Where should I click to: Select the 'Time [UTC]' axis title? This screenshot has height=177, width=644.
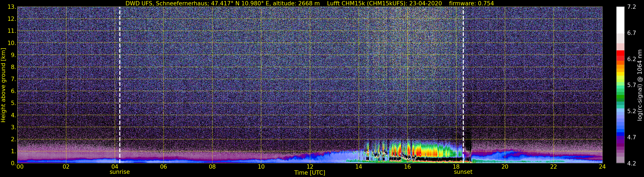310,172
